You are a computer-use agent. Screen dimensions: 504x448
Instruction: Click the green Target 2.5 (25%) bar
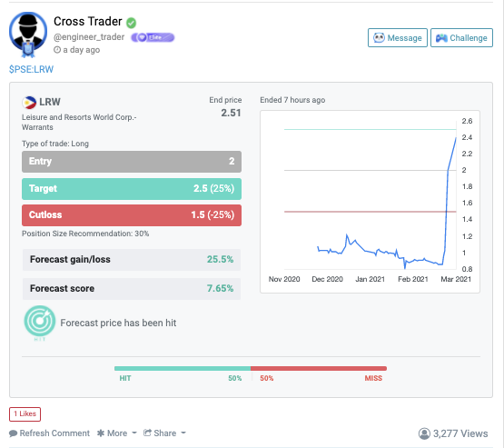[132, 189]
